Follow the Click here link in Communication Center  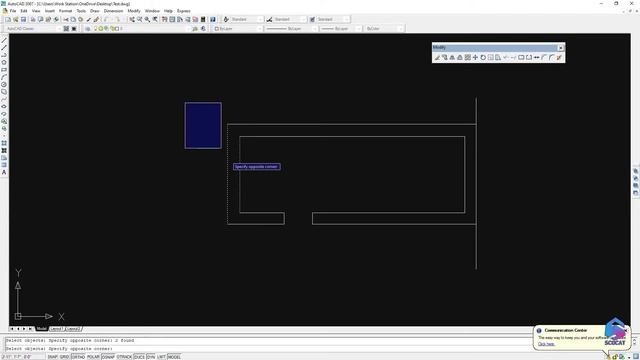click(x=546, y=344)
